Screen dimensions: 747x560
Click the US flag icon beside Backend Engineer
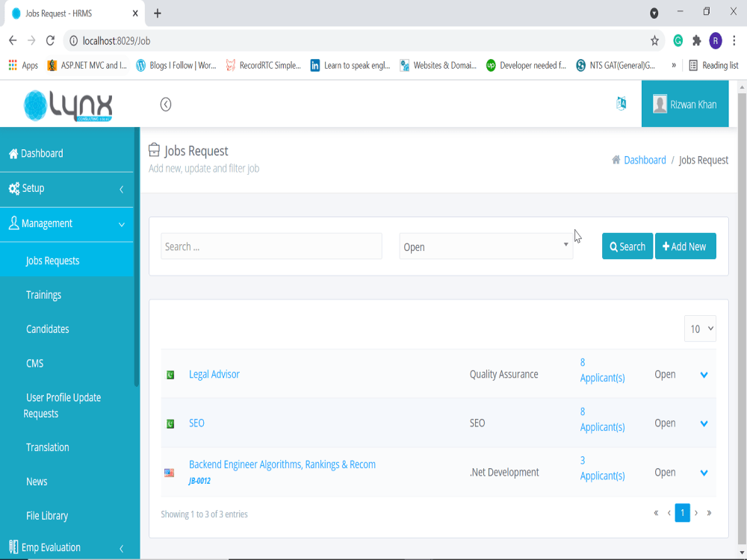(x=169, y=473)
